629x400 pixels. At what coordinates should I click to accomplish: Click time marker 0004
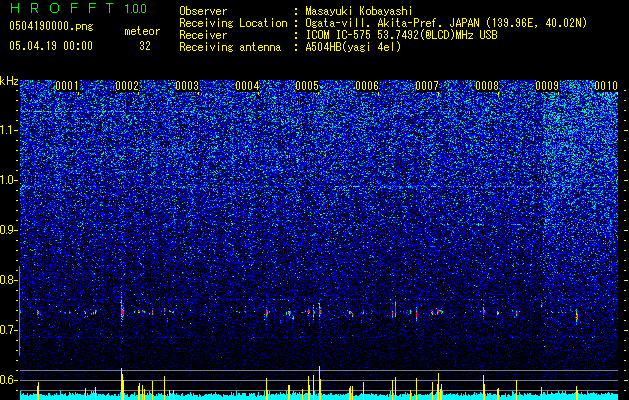tap(247, 86)
